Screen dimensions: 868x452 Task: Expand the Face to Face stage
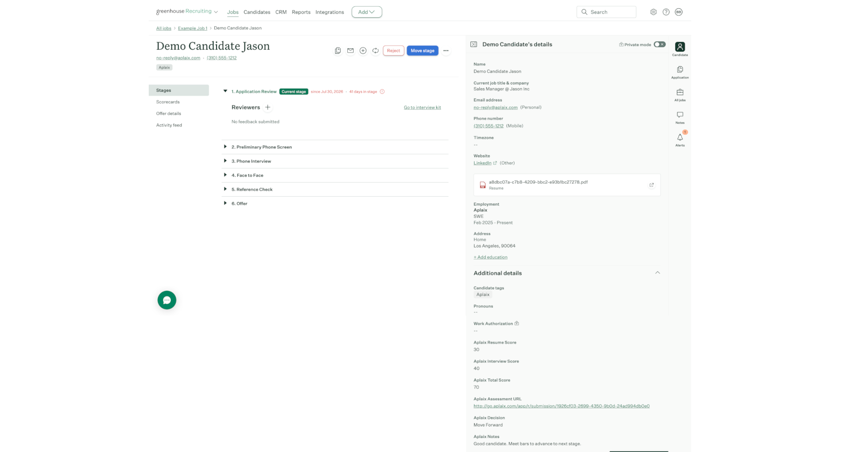point(225,175)
